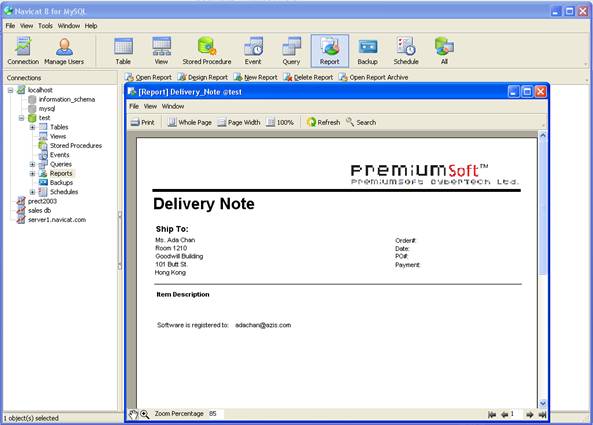This screenshot has height=425, width=593.
Task: Select the hand pan tool in preview
Action: click(x=133, y=414)
